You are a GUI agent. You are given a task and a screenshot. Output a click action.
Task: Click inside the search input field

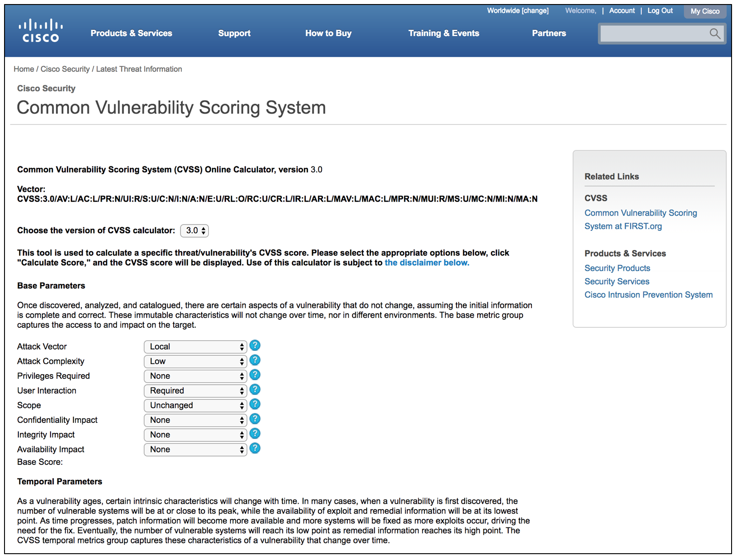point(654,33)
